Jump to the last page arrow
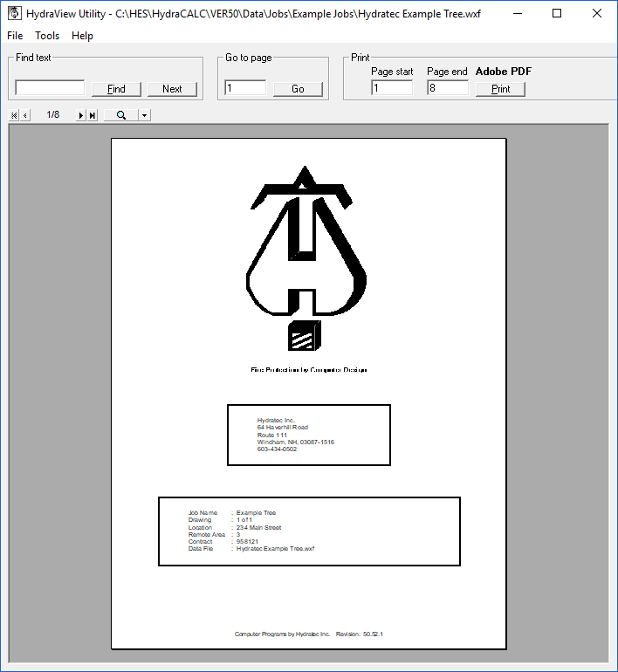This screenshot has height=672, width=618. (x=93, y=115)
